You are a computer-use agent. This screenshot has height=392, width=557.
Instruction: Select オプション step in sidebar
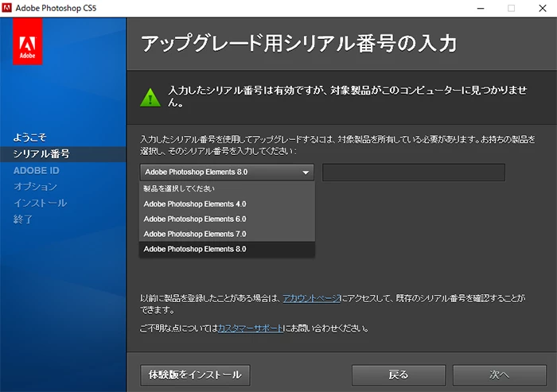[x=35, y=187]
